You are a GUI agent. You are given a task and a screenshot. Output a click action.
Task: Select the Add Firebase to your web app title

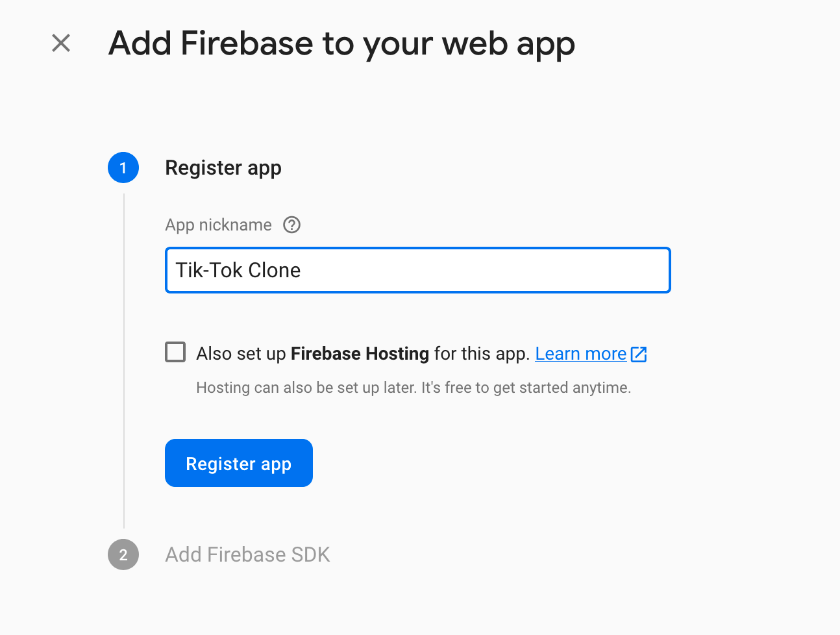[x=342, y=44]
